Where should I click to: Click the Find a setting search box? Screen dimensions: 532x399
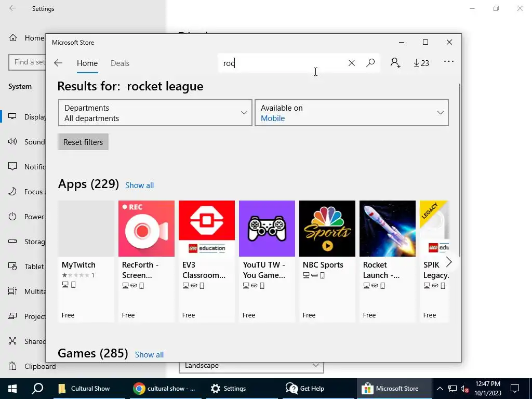[27, 62]
